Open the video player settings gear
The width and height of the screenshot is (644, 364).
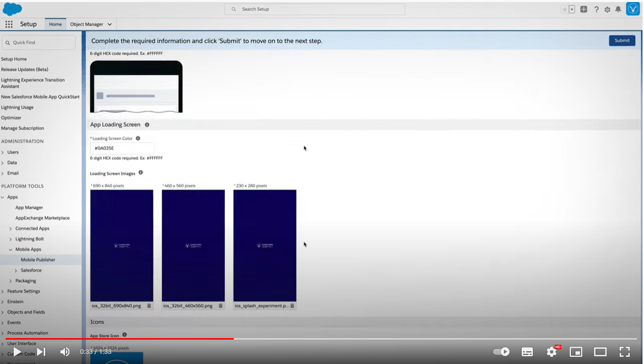pos(552,352)
